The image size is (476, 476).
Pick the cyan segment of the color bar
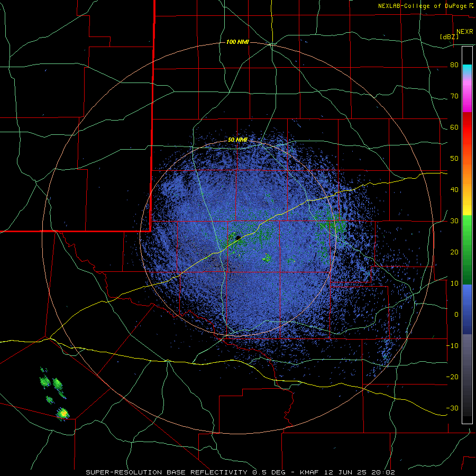(467, 70)
